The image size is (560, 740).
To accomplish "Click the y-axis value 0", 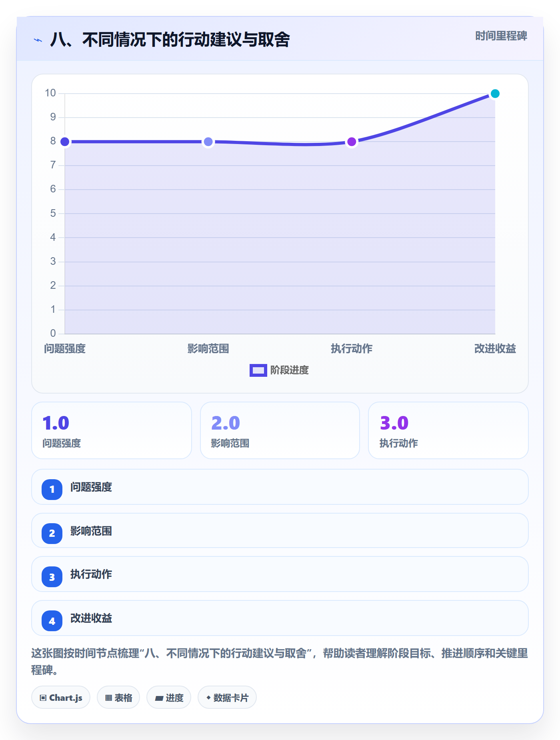I will click(53, 333).
